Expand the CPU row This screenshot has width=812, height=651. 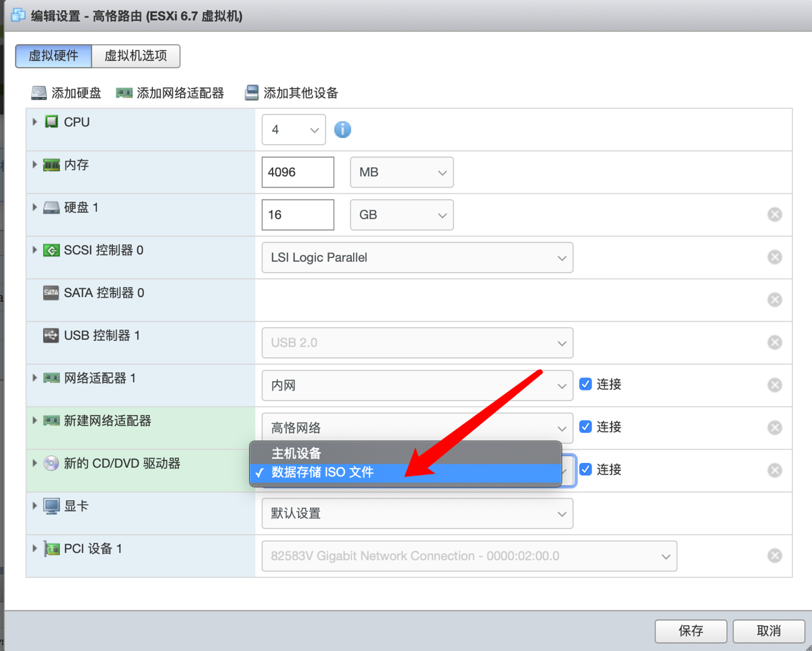pyautogui.click(x=35, y=122)
